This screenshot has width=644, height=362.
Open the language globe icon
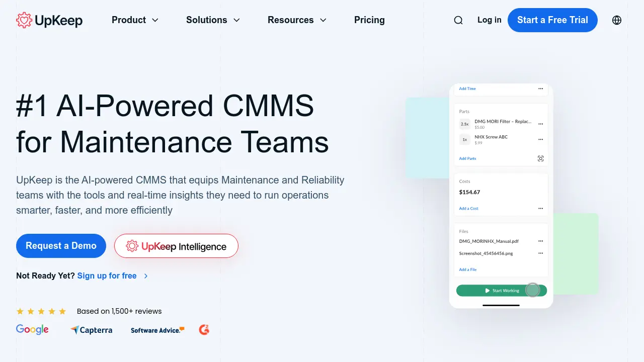(x=617, y=20)
